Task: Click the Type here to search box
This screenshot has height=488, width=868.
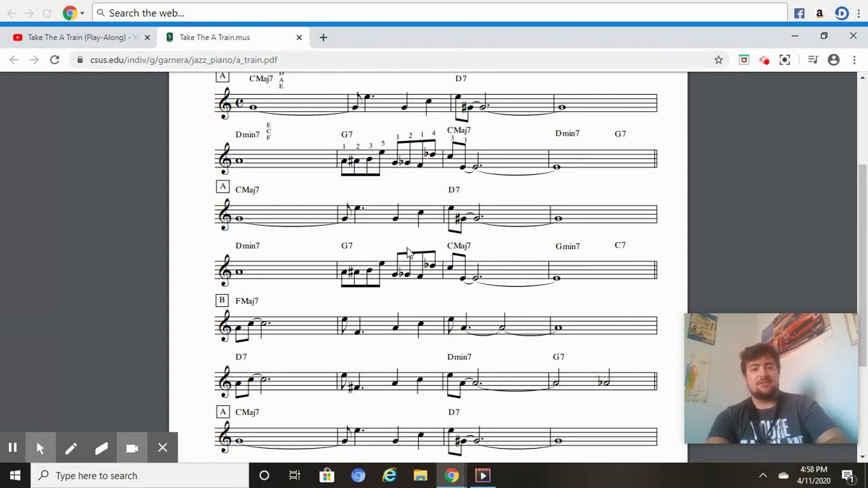Action: click(140, 475)
